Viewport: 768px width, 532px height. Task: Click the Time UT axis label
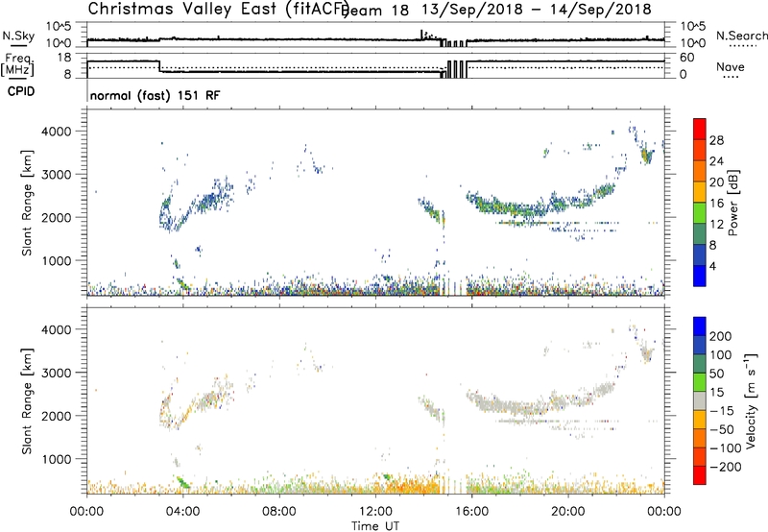(x=375, y=526)
